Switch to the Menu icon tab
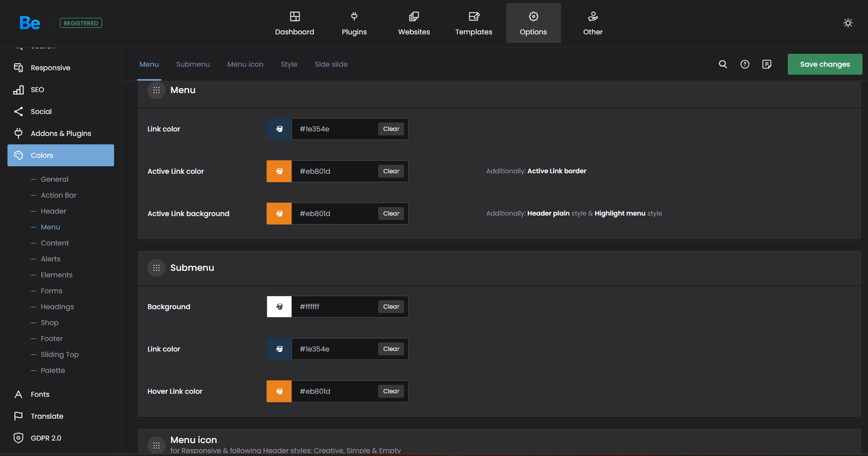 245,64
